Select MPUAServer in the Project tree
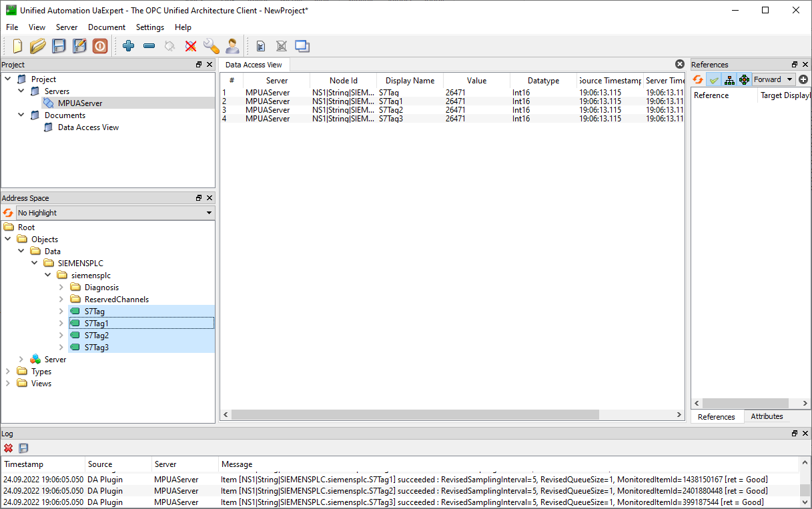Screen dimensions: 812x509 point(80,103)
